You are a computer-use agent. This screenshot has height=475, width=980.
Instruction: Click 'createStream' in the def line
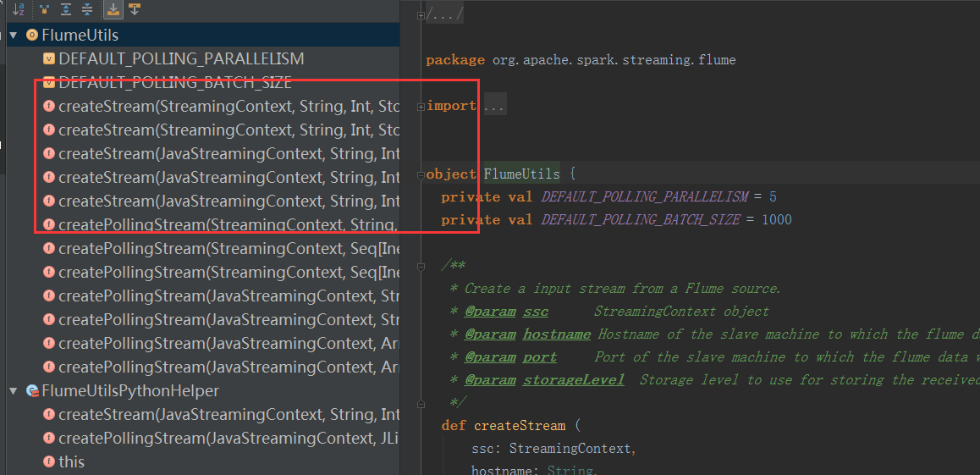pos(520,426)
